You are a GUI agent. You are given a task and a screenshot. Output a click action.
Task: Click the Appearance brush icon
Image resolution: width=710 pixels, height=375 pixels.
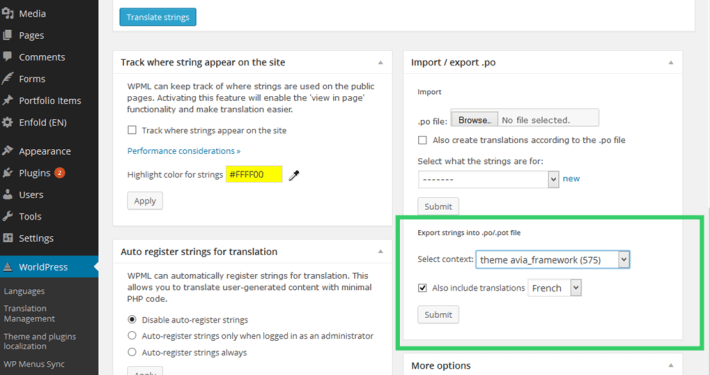8,151
